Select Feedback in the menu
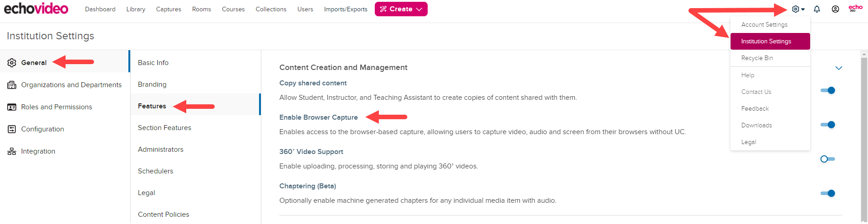 point(770,108)
